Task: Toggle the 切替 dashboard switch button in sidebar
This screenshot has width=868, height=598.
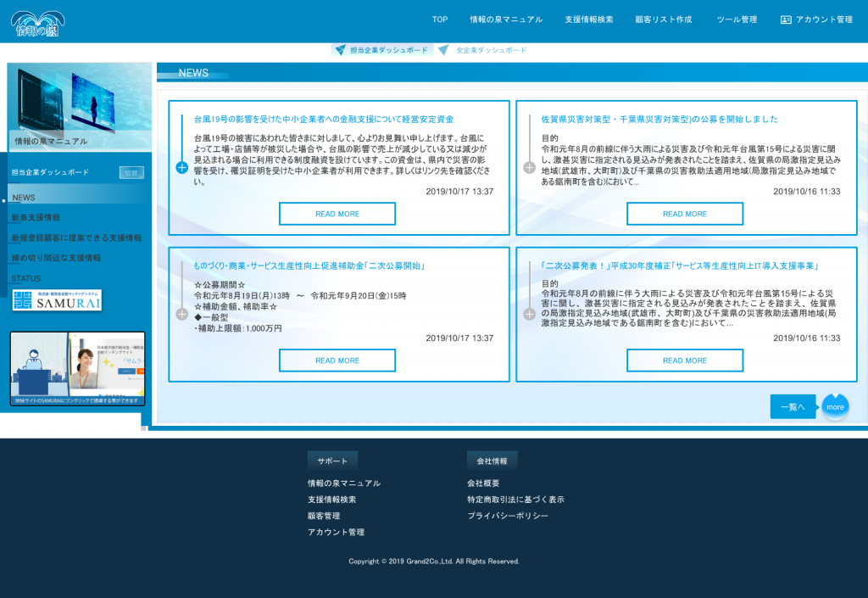Action: click(131, 172)
